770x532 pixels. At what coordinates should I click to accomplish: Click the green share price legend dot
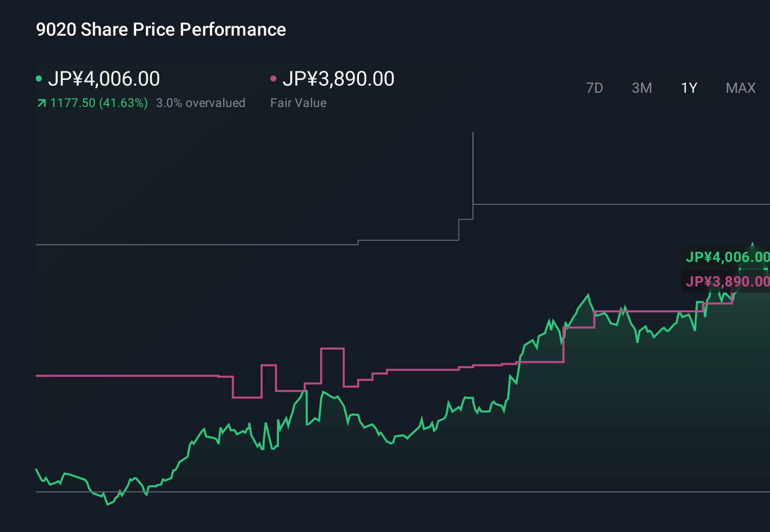pyautogui.click(x=40, y=78)
